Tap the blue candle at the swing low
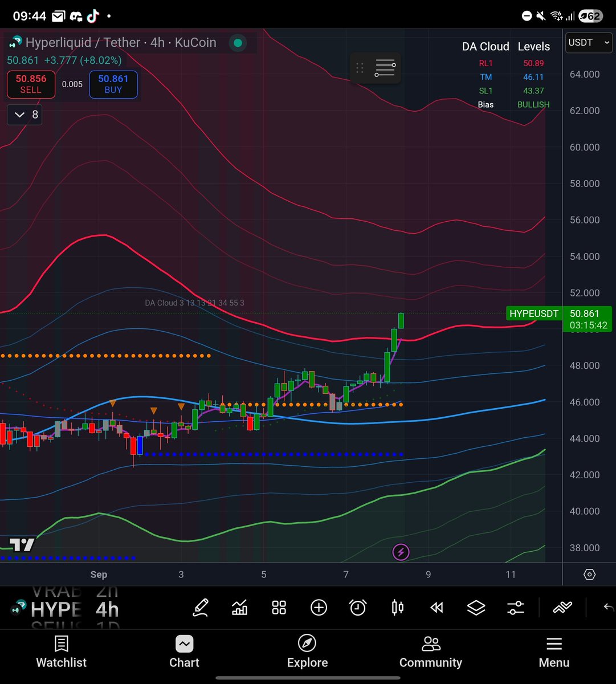 point(140,446)
